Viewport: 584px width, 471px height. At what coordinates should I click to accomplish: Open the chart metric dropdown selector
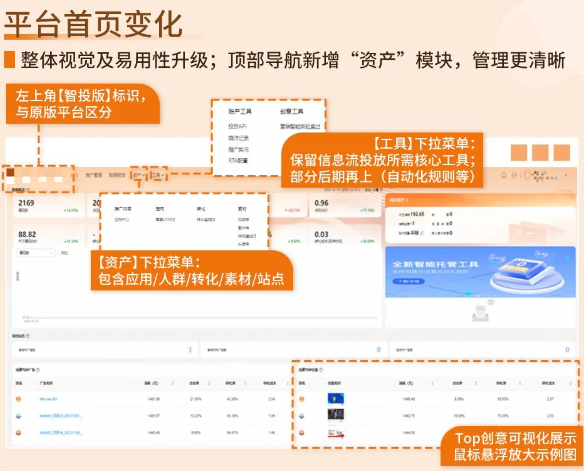pos(35,253)
